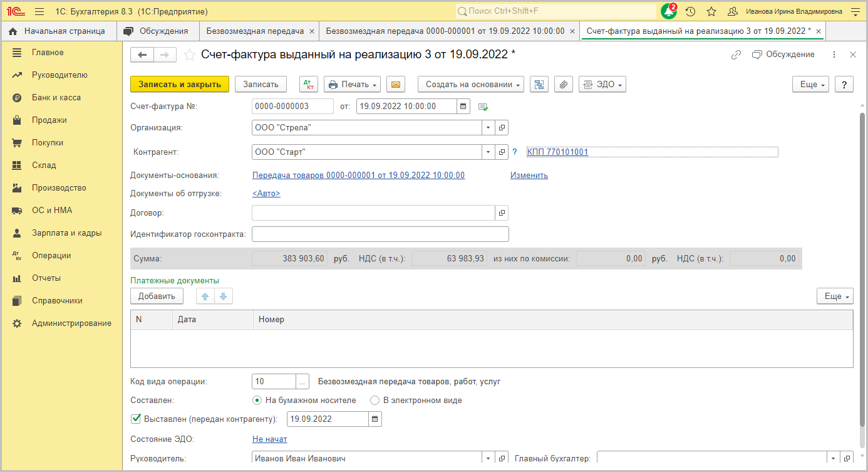Click Записать button
Screen dimensions: 868x472
point(261,85)
